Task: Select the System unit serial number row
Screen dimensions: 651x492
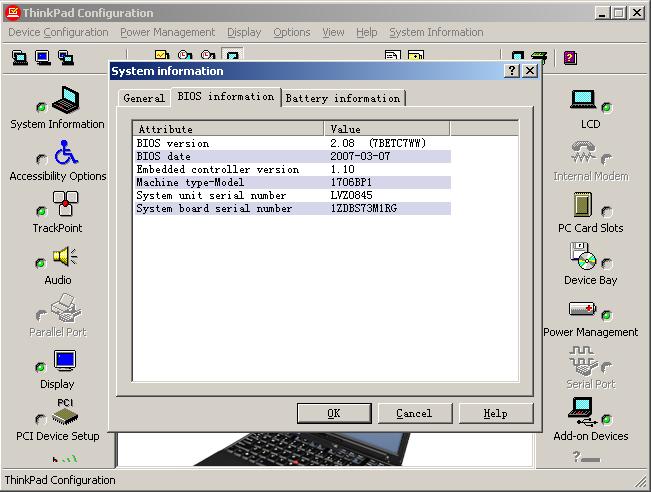Action: click(293, 195)
